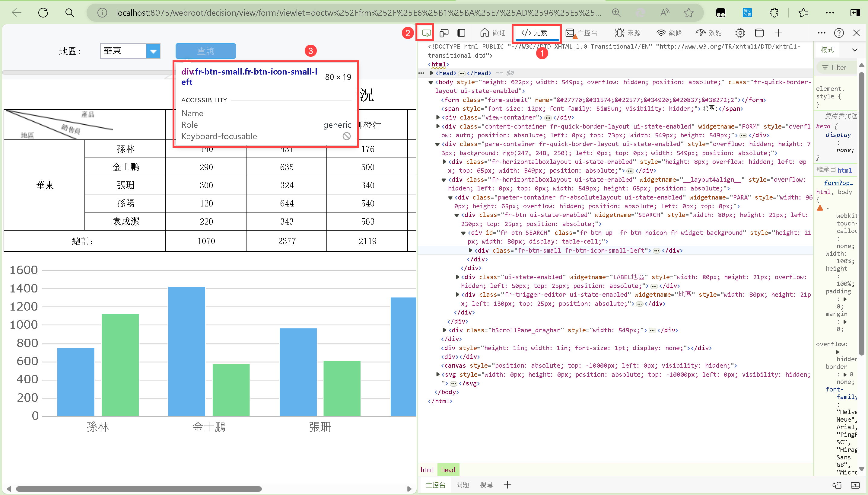The width and height of the screenshot is (868, 495).
Task: Open the memory chip tool icon
Action: [740, 33]
